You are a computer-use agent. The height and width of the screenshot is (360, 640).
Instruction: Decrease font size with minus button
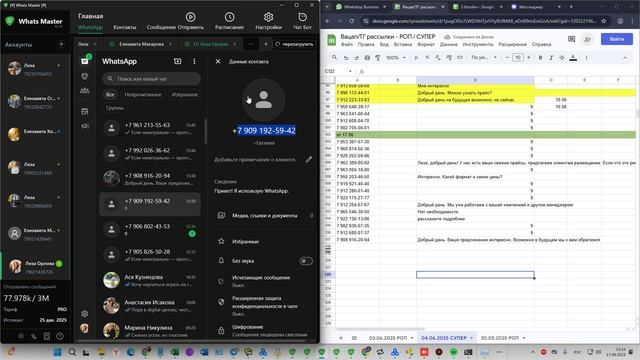[x=507, y=58]
